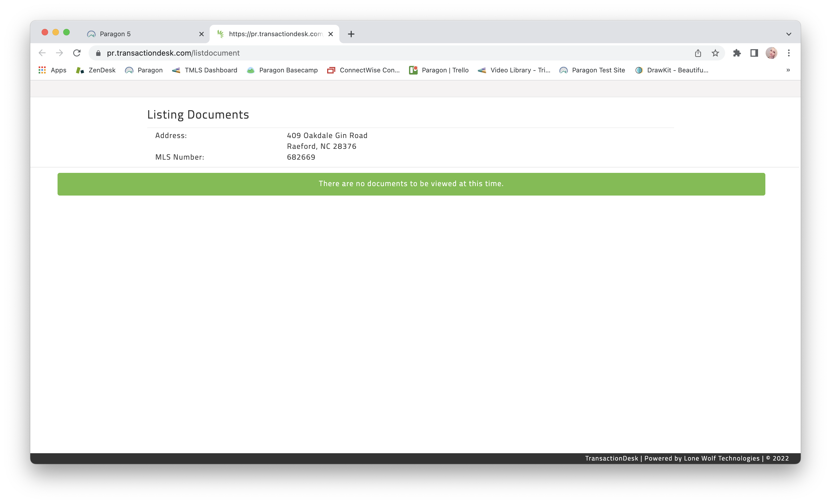Image resolution: width=831 pixels, height=504 pixels.
Task: Click the share page icon
Action: pos(698,53)
